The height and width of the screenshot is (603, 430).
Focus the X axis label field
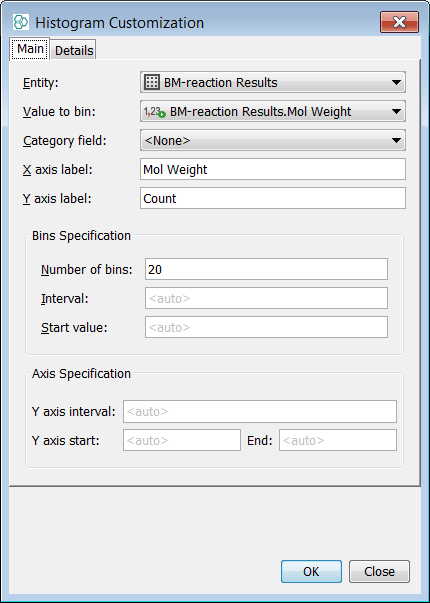coord(273,169)
